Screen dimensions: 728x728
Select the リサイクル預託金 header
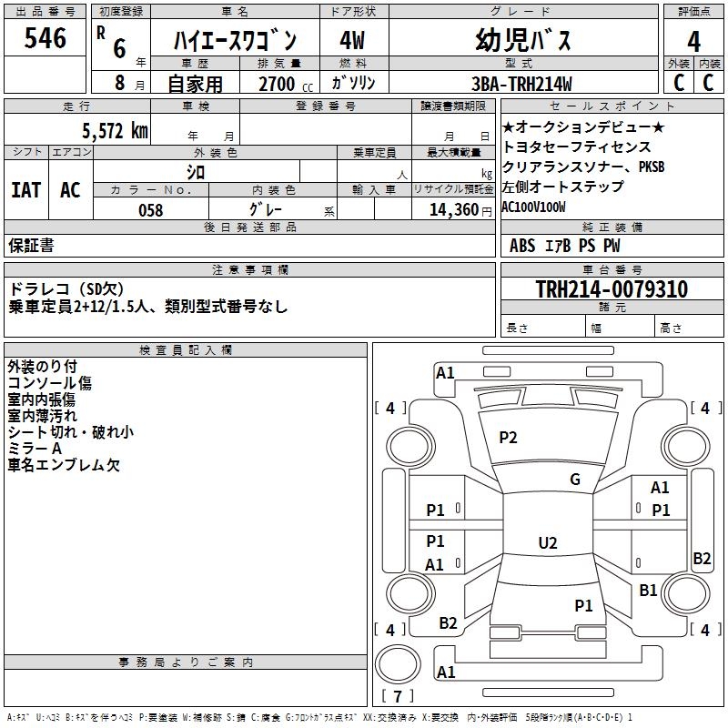tap(453, 189)
